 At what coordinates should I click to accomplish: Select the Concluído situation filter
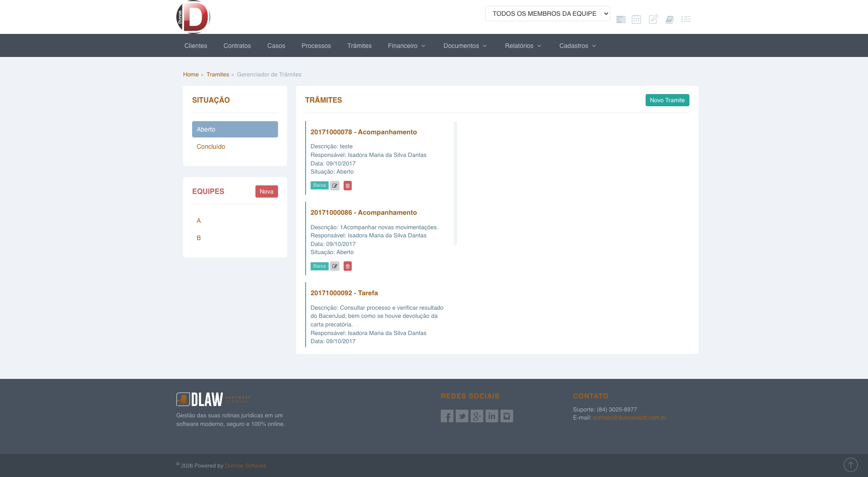click(x=211, y=146)
